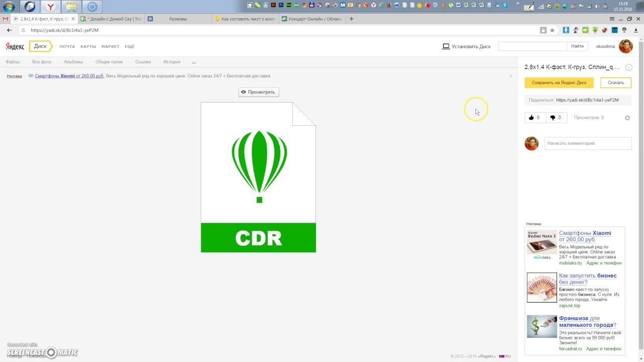The width and height of the screenshot is (644, 362).
Task: Go back with the browser arrow
Action: (x=9, y=30)
